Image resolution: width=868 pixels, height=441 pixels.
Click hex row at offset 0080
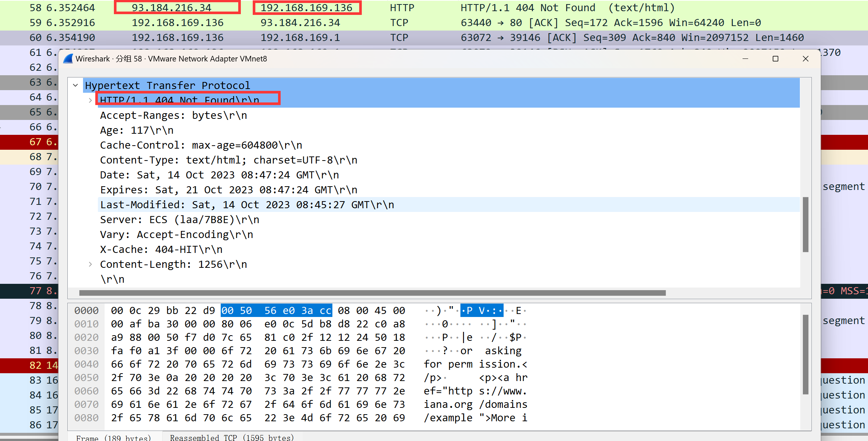[258, 418]
